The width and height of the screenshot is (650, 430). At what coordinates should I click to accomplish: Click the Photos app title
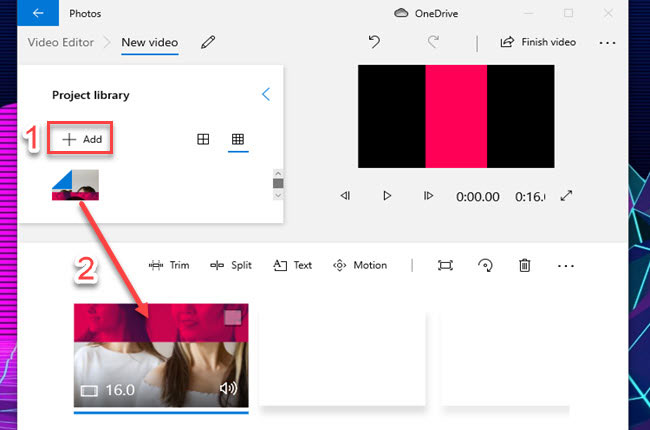(85, 14)
